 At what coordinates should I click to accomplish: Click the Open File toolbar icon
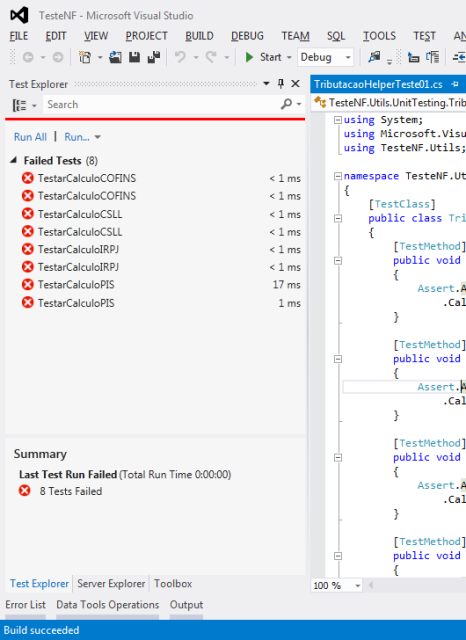(115, 57)
